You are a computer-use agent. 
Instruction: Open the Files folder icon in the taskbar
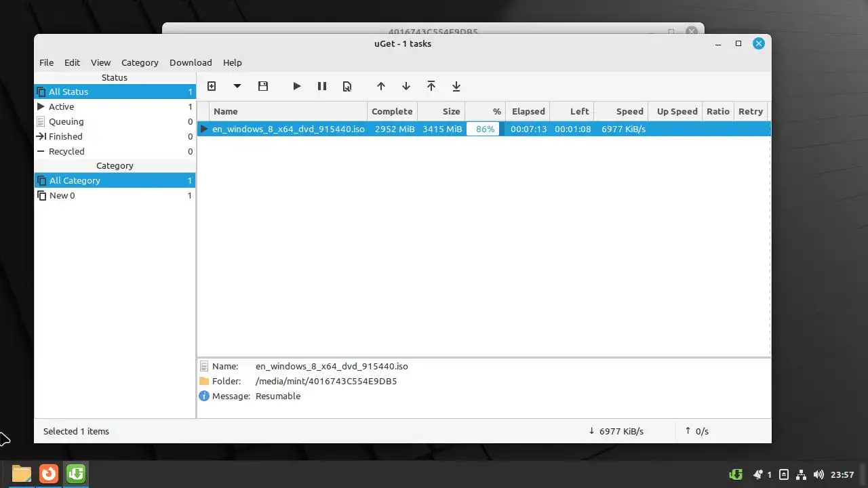click(x=22, y=474)
